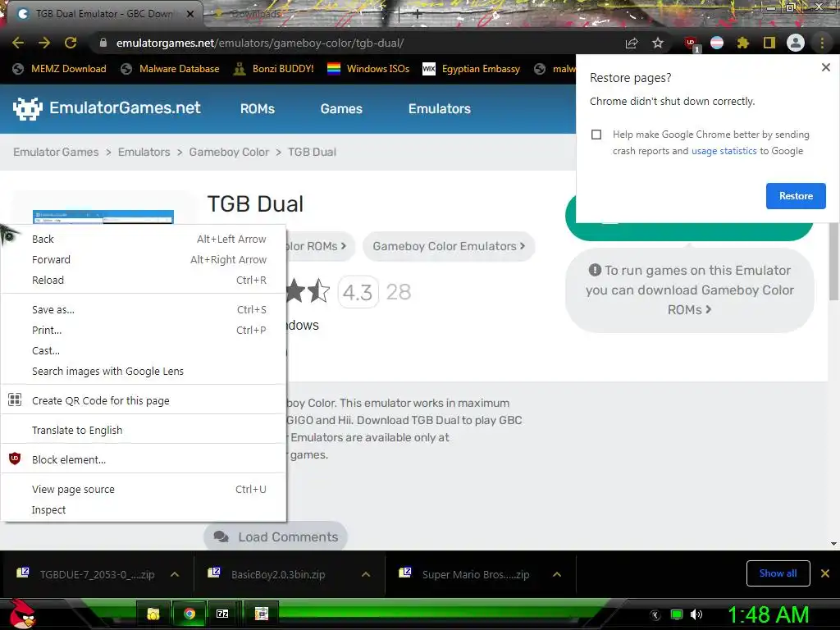Open MEMZ Download bookmark
Screen dimensions: 840x630
[x=59, y=69]
